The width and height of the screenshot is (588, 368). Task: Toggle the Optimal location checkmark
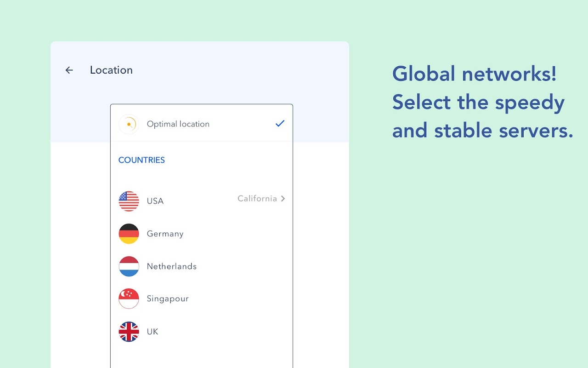pos(280,123)
